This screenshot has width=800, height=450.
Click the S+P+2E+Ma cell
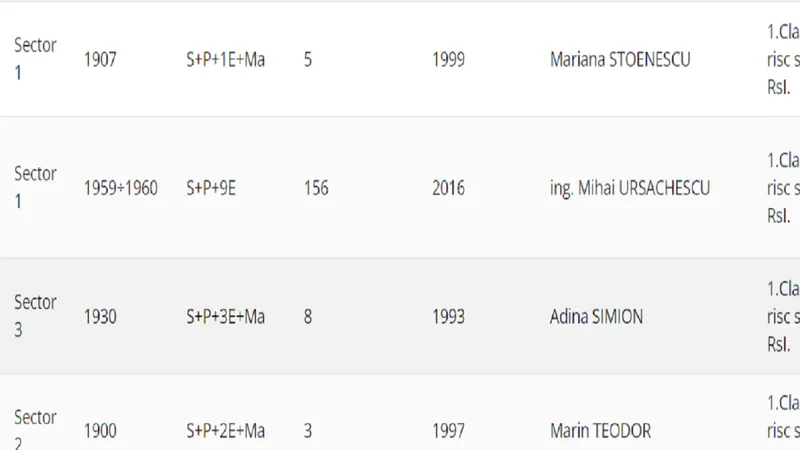(226, 431)
